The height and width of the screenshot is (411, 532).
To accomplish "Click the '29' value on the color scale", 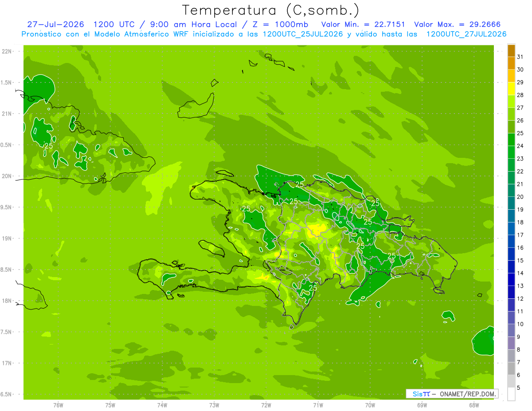I will (x=520, y=82).
